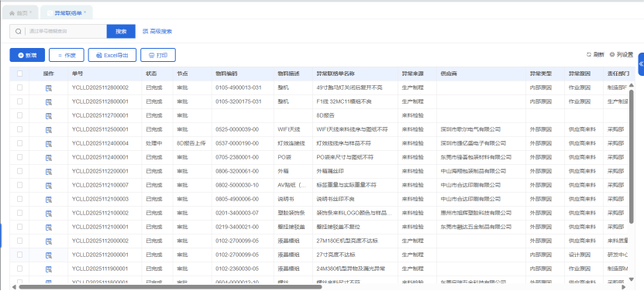Open 列设置 column settings gear

coord(612,55)
